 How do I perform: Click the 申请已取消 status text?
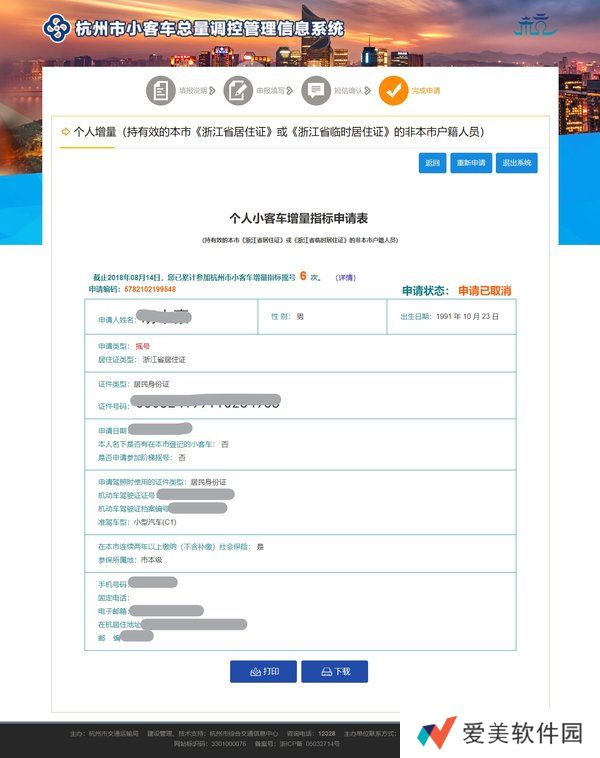click(x=484, y=291)
